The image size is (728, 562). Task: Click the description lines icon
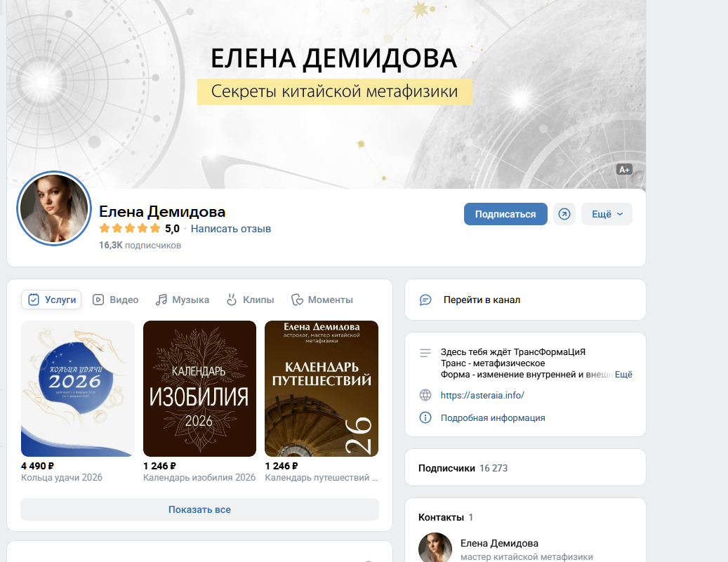(425, 353)
